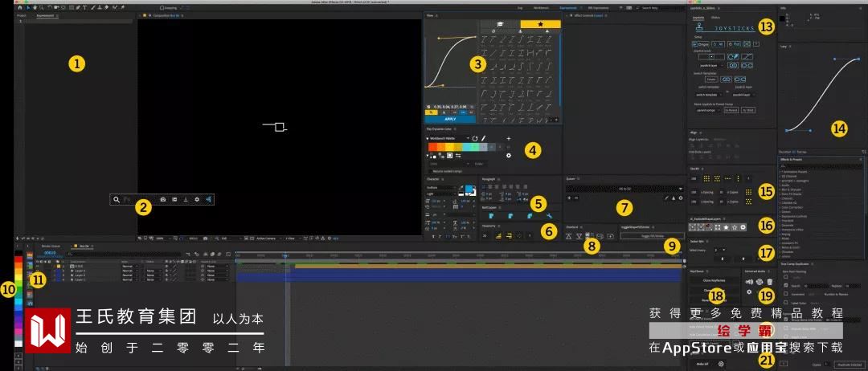868x371 pixels.
Task: Select the Eraser tool
Action: click(106, 8)
